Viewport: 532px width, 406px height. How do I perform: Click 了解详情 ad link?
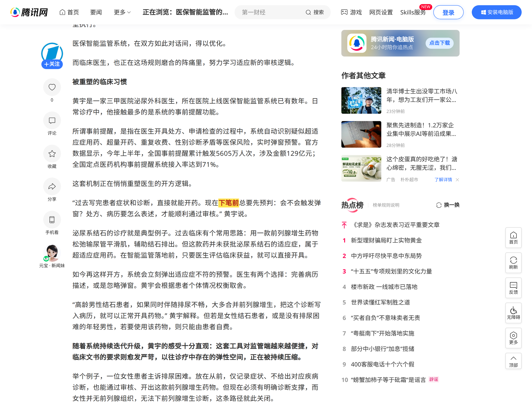coord(443,180)
